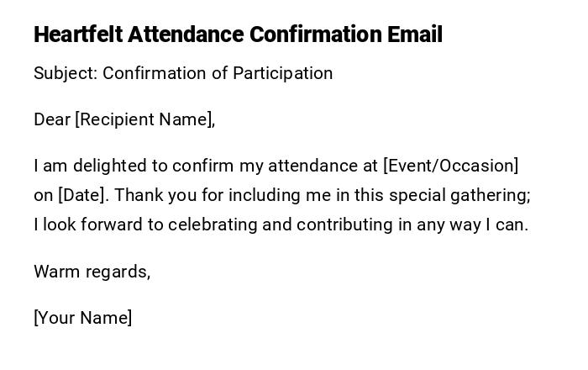Screen dimensions: 588x370
Task: Click the "Warm regards," closing line
Action: 92,272
